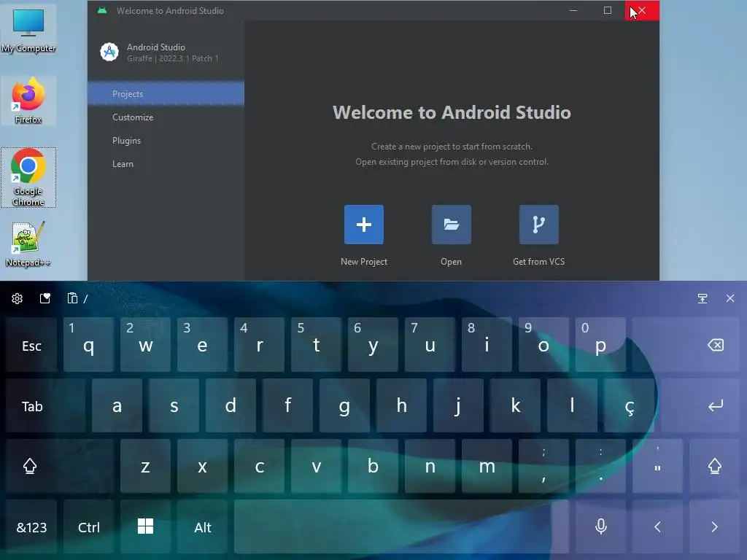Tap the t key
The height and width of the screenshot is (560, 747).
pyautogui.click(x=317, y=345)
